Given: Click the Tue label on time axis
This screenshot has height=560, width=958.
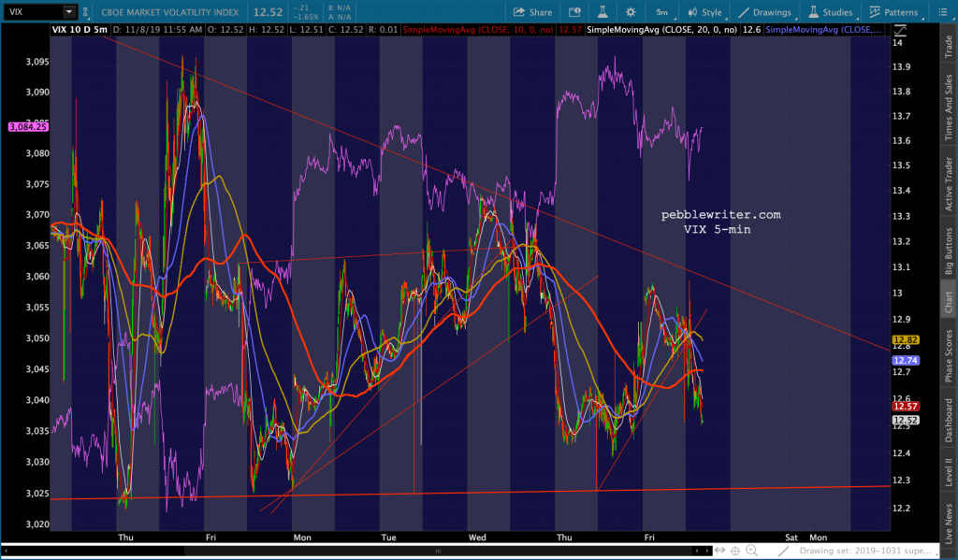Looking at the screenshot, I should tap(388, 538).
